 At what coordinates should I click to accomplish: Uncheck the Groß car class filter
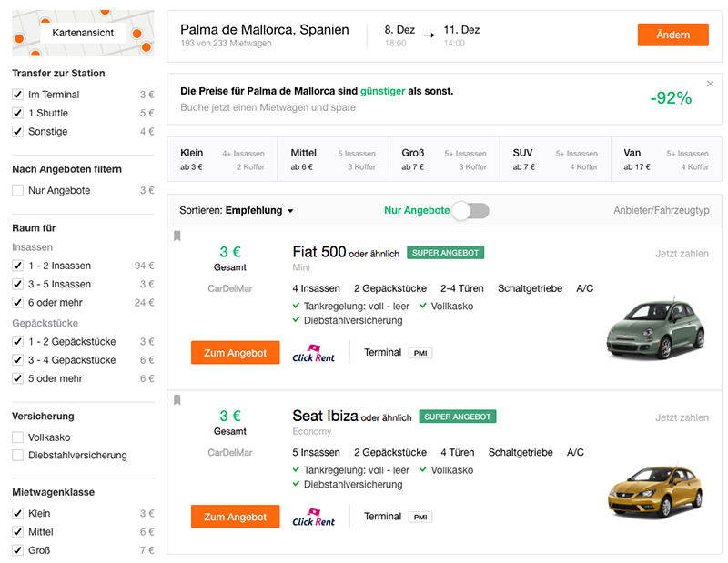pyautogui.click(x=17, y=550)
